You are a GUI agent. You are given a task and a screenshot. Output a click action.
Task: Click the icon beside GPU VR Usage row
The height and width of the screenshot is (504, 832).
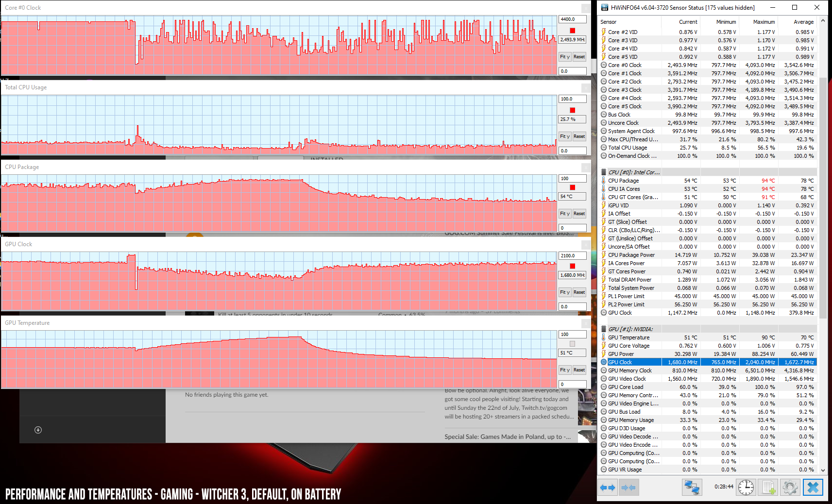[604, 470]
